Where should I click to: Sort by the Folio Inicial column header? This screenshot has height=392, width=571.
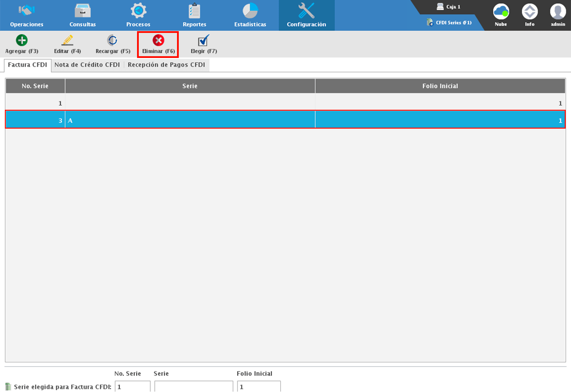(x=440, y=86)
